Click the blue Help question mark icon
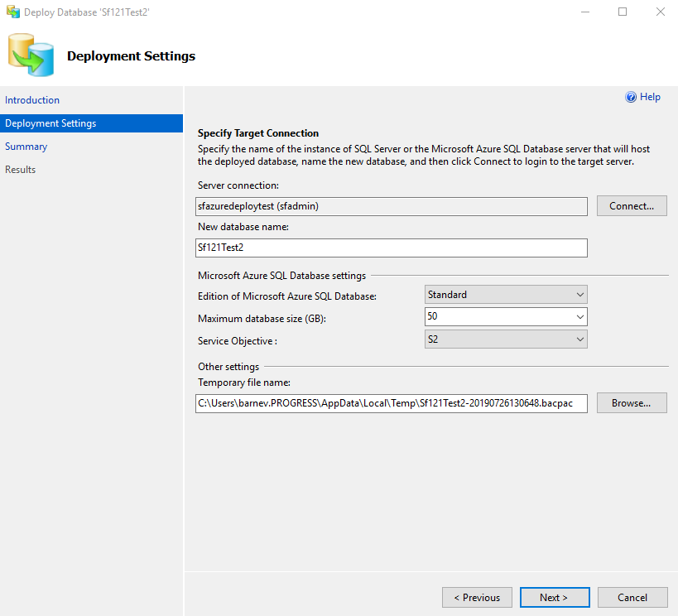 pos(631,97)
